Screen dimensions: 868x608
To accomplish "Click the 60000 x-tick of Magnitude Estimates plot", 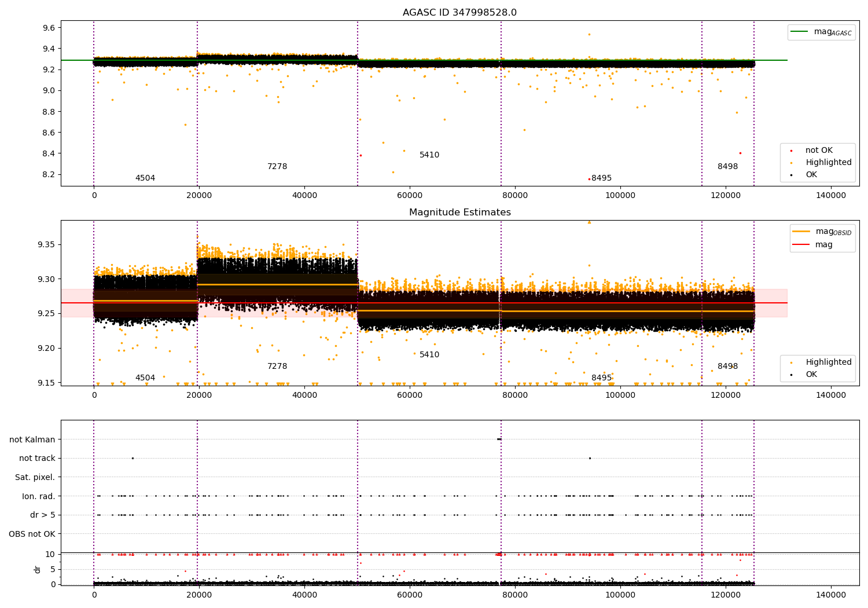I will coord(410,395).
